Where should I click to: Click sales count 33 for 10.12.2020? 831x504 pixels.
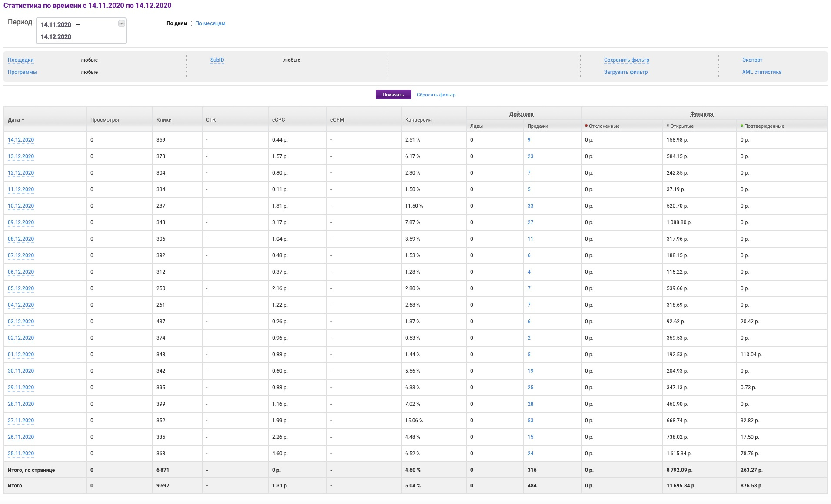pyautogui.click(x=531, y=206)
